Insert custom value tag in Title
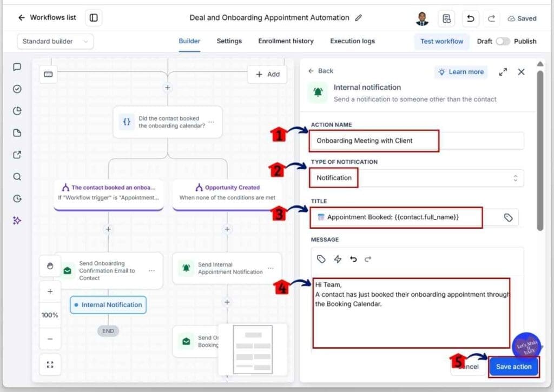Screen dimensions: 554x392 pyautogui.click(x=508, y=217)
